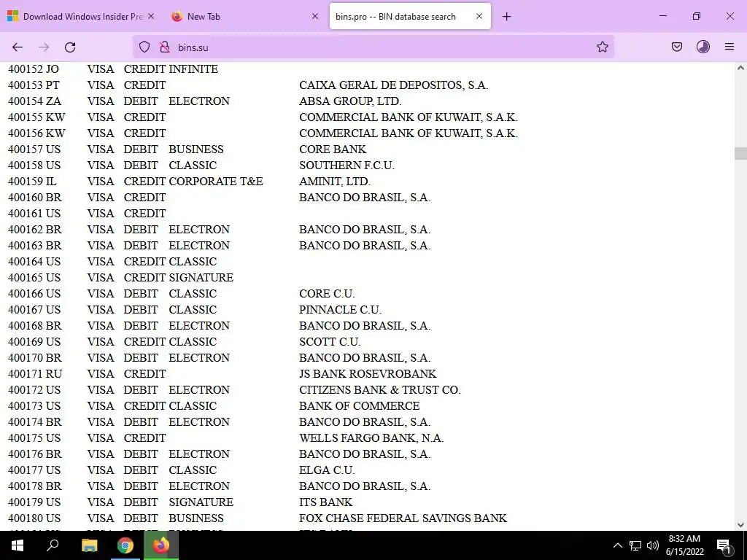Go back to the previous page

18,47
